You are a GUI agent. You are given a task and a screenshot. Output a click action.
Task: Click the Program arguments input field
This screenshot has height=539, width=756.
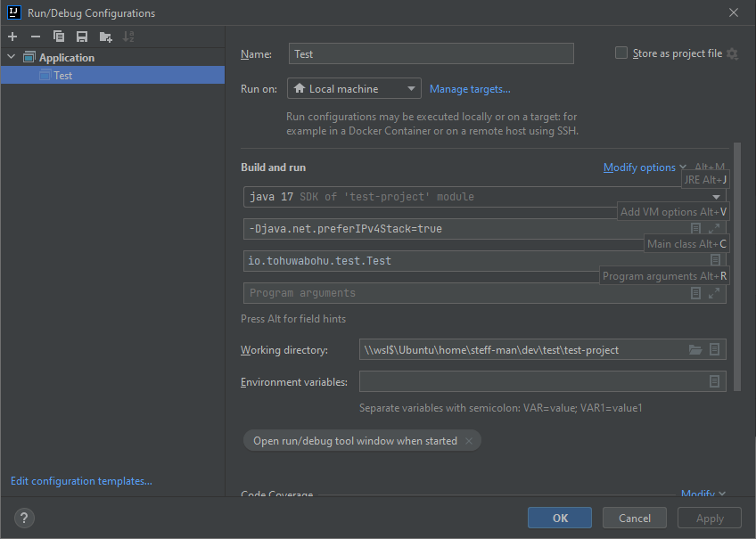tap(464, 293)
